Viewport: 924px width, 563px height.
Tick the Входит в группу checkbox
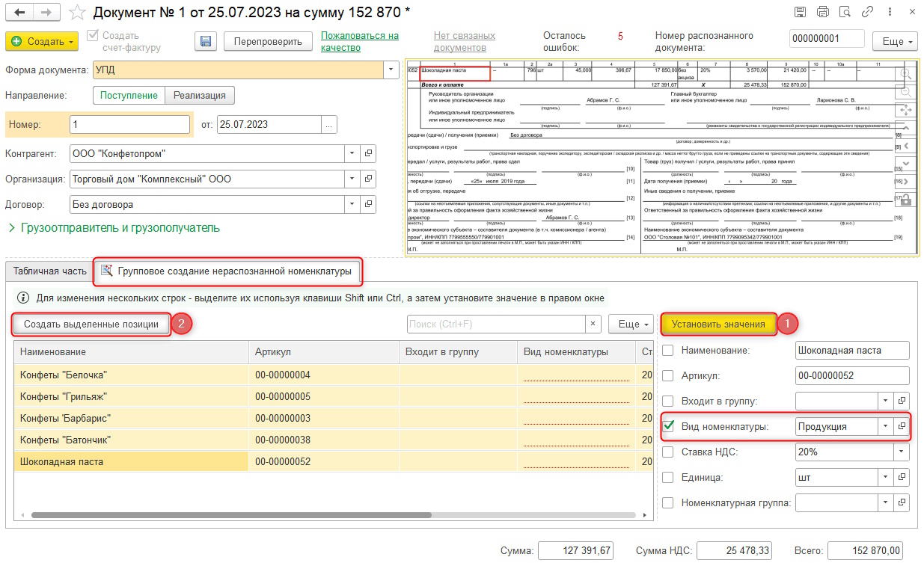pyautogui.click(x=668, y=401)
